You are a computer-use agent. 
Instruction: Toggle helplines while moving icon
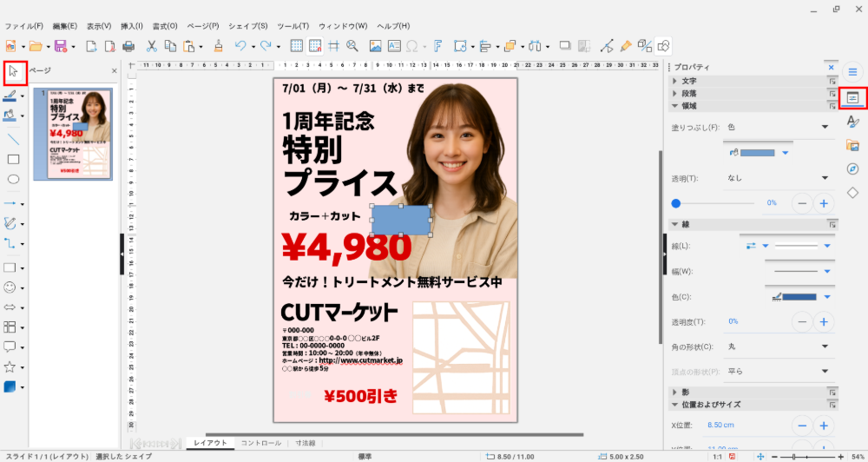coord(333,46)
